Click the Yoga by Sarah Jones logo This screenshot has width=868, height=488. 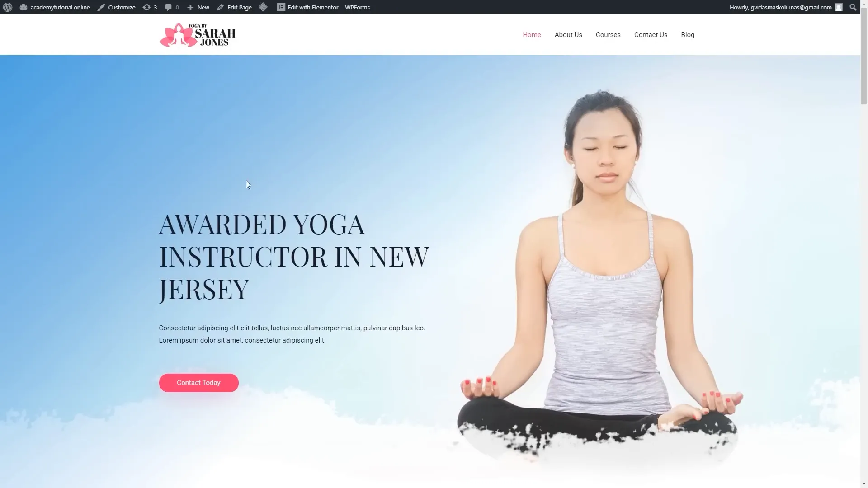pos(197,34)
